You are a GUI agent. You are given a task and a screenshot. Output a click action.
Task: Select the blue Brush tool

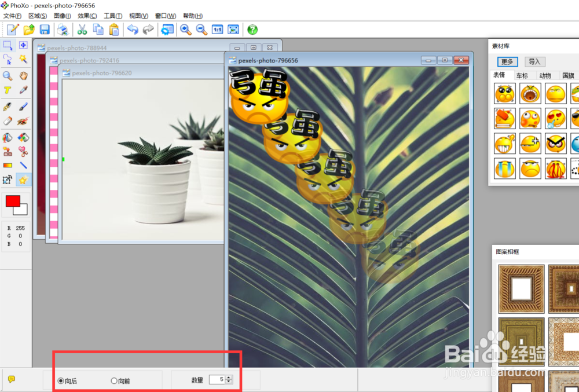point(23,107)
